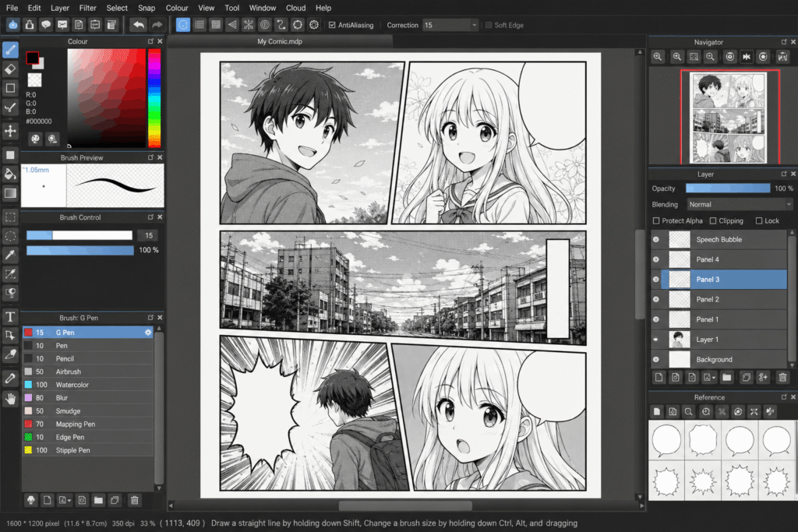
Task: Click the first zoom icon in Navigator
Action: [x=658, y=56]
